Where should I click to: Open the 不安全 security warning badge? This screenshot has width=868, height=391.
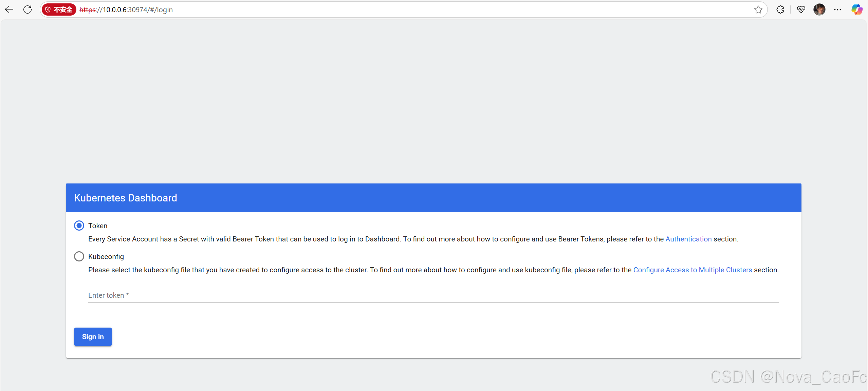point(59,9)
